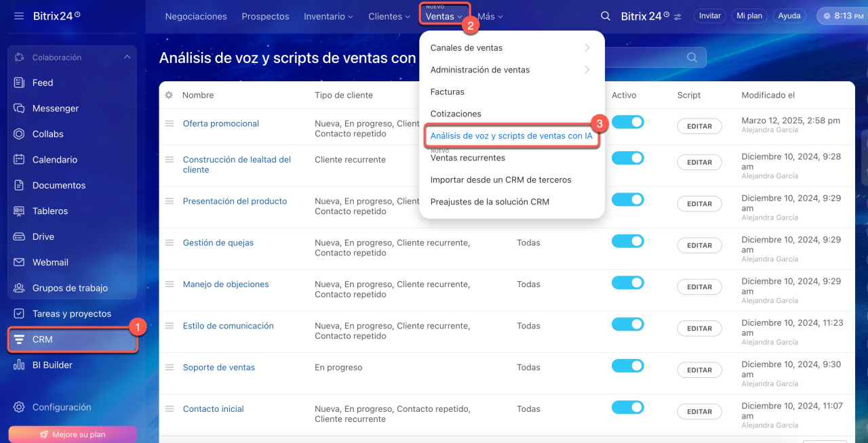Click drag handle icon beside Gestión de quejas
Viewport: 868px width, 443px height.
coord(170,242)
